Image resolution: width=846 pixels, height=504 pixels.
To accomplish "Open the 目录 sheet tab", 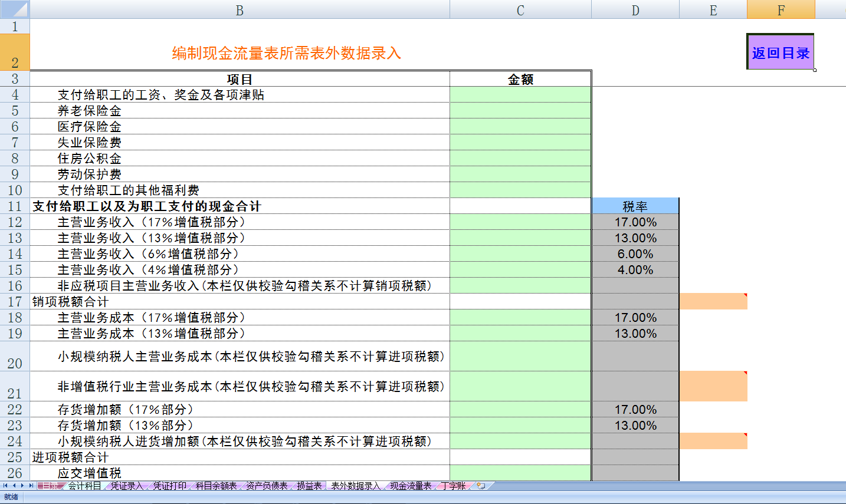I will (x=50, y=486).
